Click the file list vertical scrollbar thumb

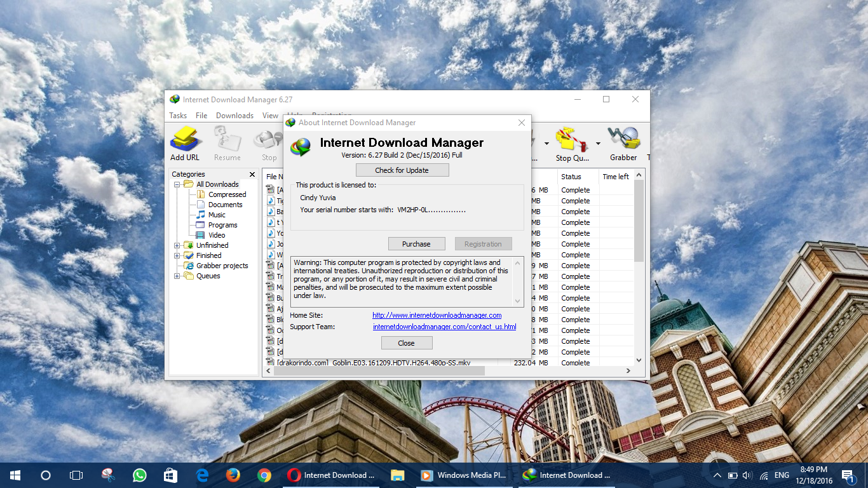pyautogui.click(x=639, y=220)
